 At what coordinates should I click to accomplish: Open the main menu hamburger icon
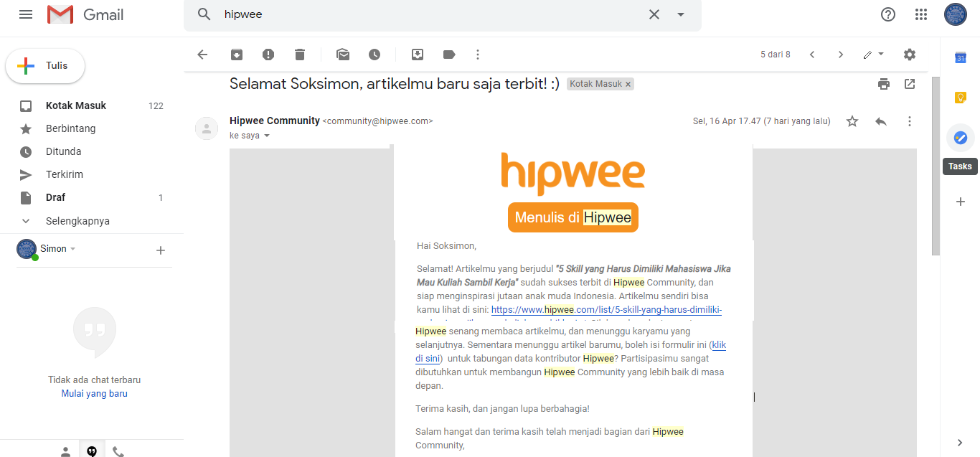click(26, 14)
